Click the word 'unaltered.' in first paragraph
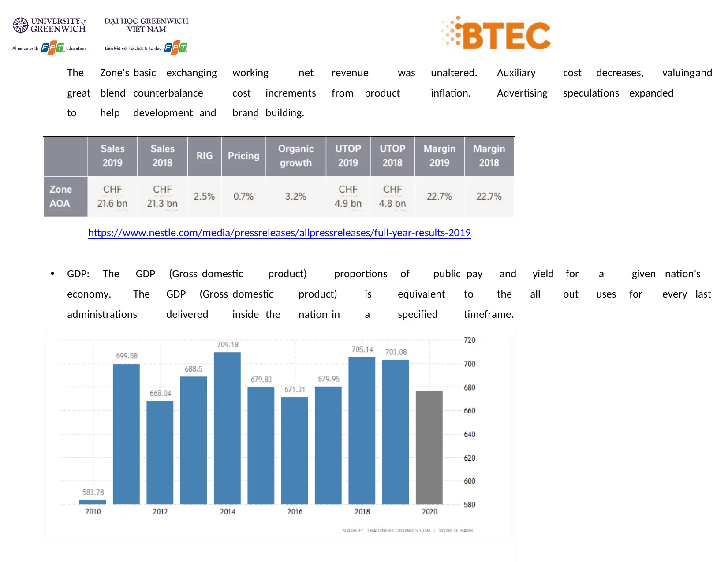728x562 pixels. (454, 73)
